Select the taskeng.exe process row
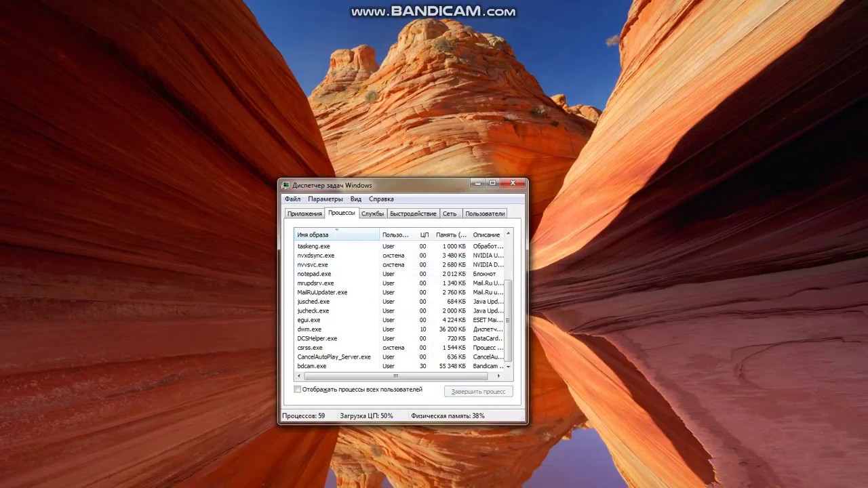This screenshot has height=488, width=868. pos(399,246)
